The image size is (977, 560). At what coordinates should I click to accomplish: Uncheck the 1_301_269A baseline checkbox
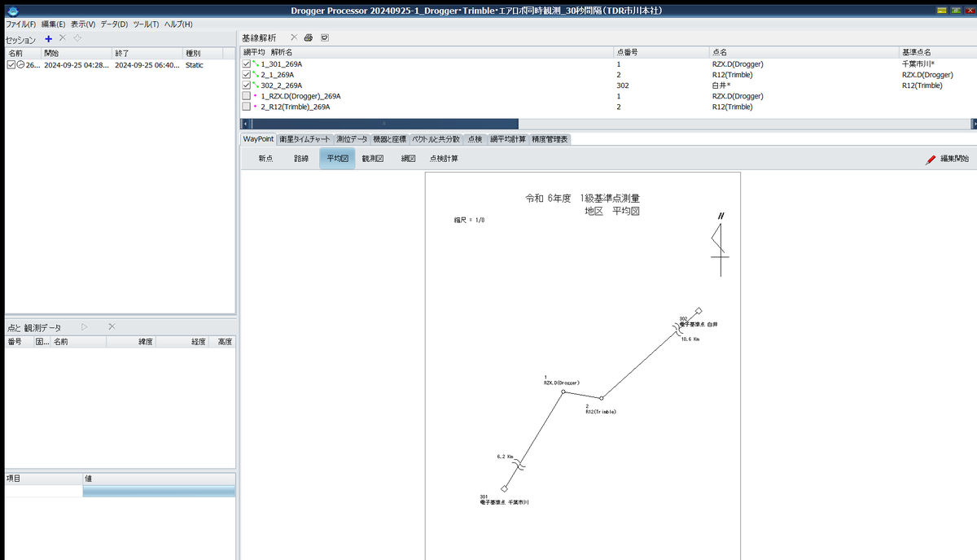click(x=247, y=63)
